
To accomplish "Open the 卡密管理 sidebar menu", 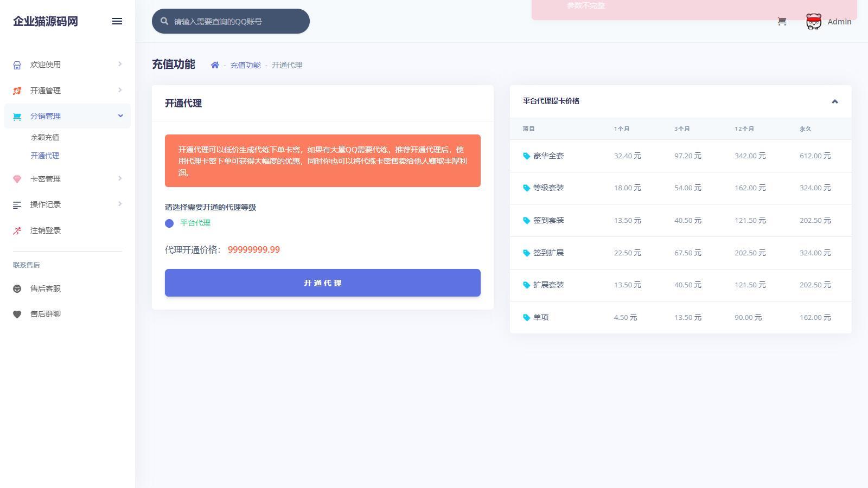I will click(x=67, y=179).
